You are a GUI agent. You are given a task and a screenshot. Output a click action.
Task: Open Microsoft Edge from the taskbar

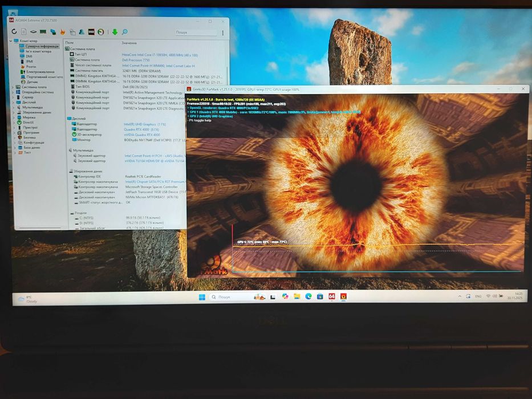click(x=308, y=296)
